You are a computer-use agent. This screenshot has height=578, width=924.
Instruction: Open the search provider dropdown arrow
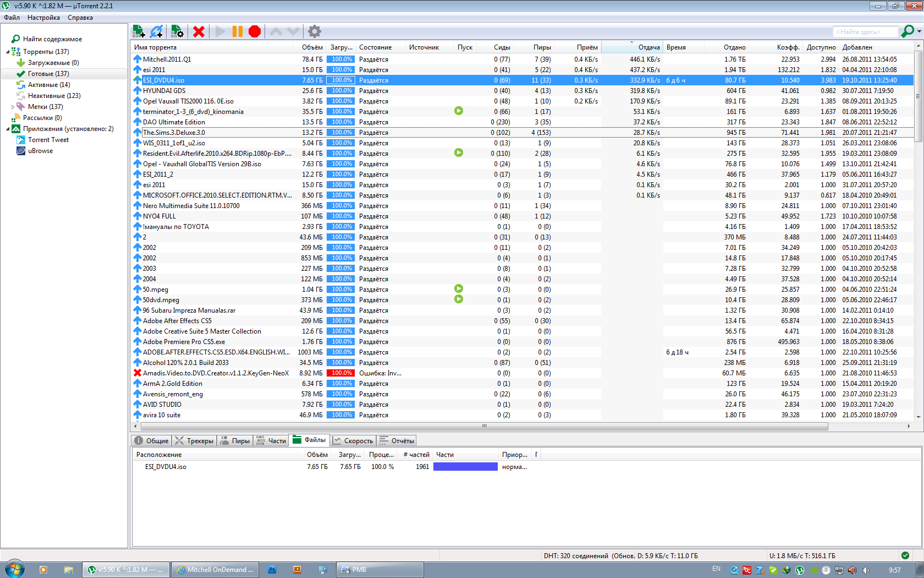919,32
